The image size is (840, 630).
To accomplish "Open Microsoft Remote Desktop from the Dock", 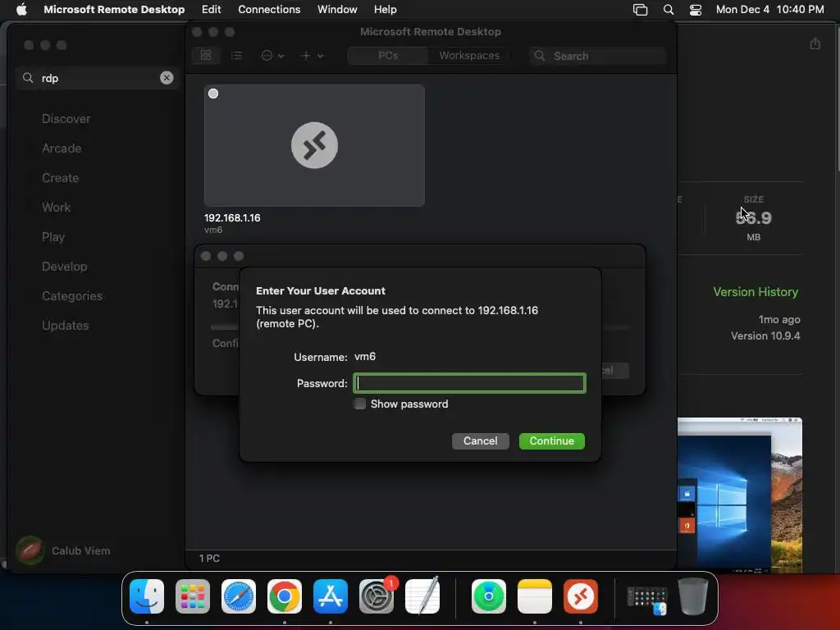I will click(581, 596).
